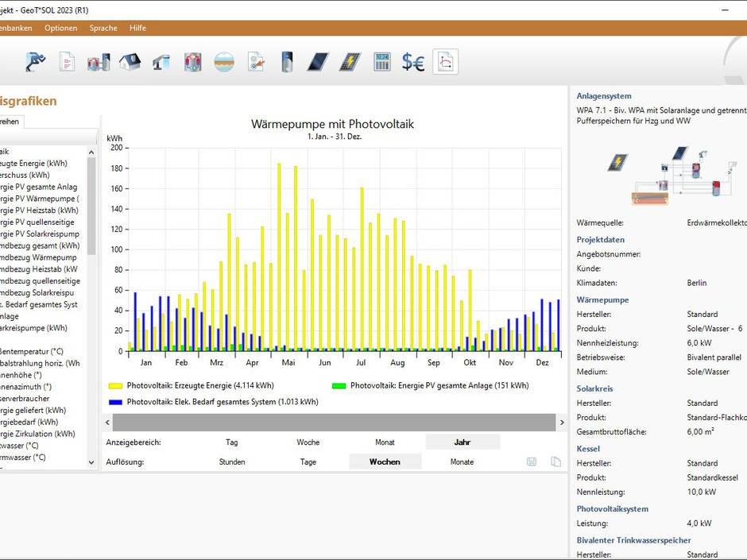
Task: Click the running figure quick-design icon
Action: click(35, 62)
